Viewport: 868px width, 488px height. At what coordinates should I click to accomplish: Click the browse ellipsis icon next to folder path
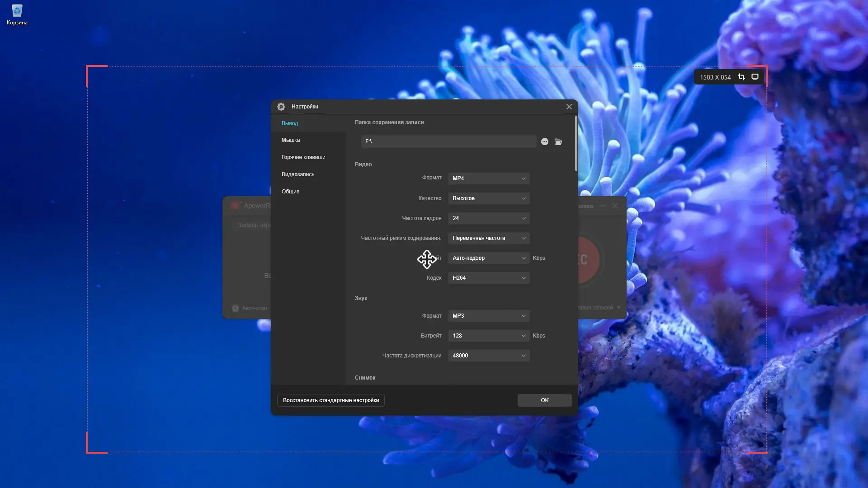coord(545,142)
